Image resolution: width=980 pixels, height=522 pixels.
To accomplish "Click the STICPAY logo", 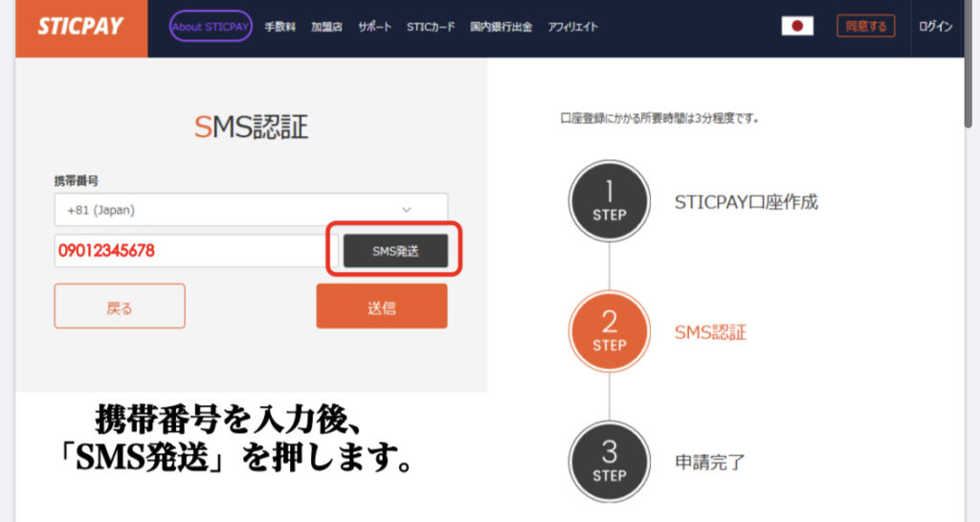I will [x=81, y=27].
